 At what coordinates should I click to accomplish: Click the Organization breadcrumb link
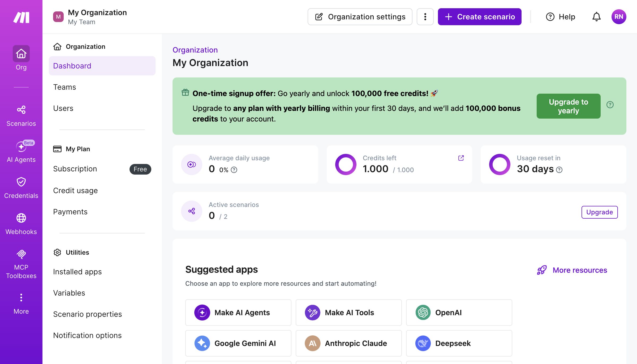coord(195,50)
